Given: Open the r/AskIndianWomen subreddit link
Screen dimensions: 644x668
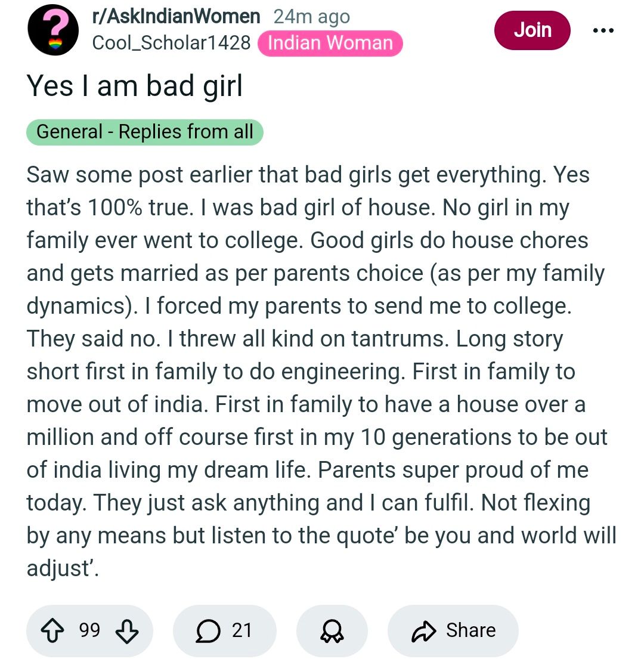Looking at the screenshot, I should pyautogui.click(x=176, y=17).
